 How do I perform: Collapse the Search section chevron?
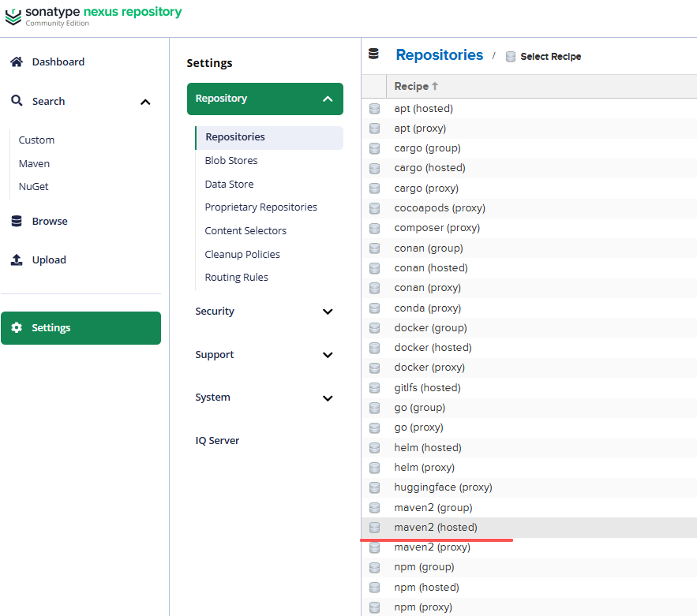pos(145,103)
